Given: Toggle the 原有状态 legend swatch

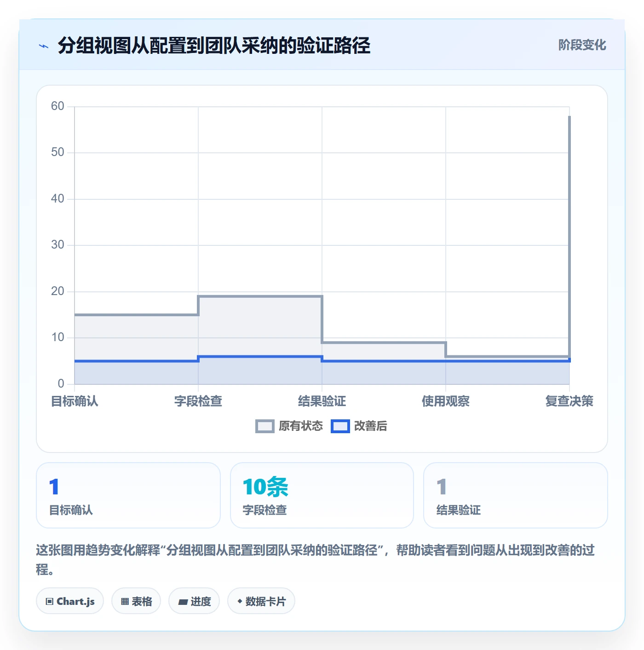Looking at the screenshot, I should (x=265, y=426).
